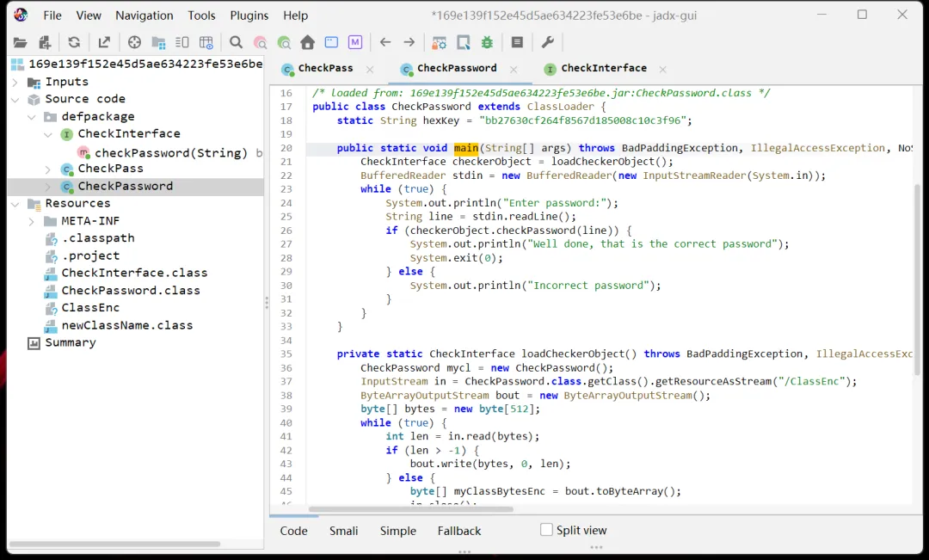Collapse the CheckInterface tree node

(x=48, y=134)
